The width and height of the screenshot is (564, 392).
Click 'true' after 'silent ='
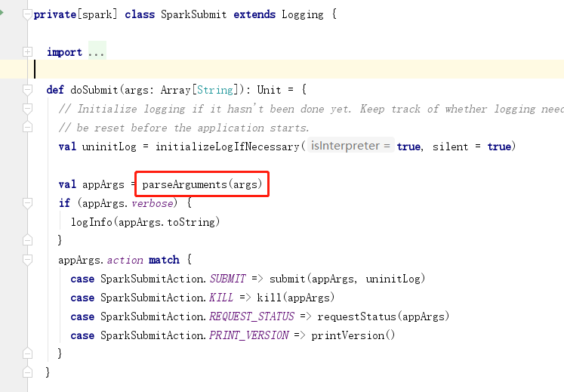tap(499, 147)
